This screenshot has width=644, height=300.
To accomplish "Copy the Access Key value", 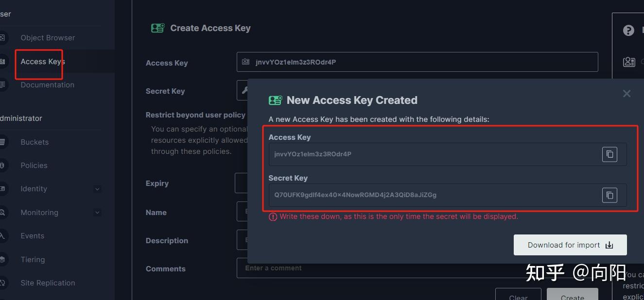I will tap(609, 154).
